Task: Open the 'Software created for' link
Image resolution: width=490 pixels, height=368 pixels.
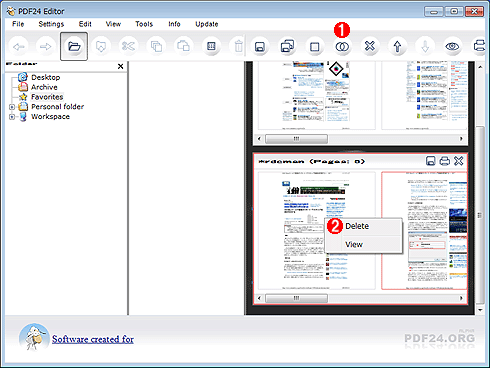Action: click(93, 339)
